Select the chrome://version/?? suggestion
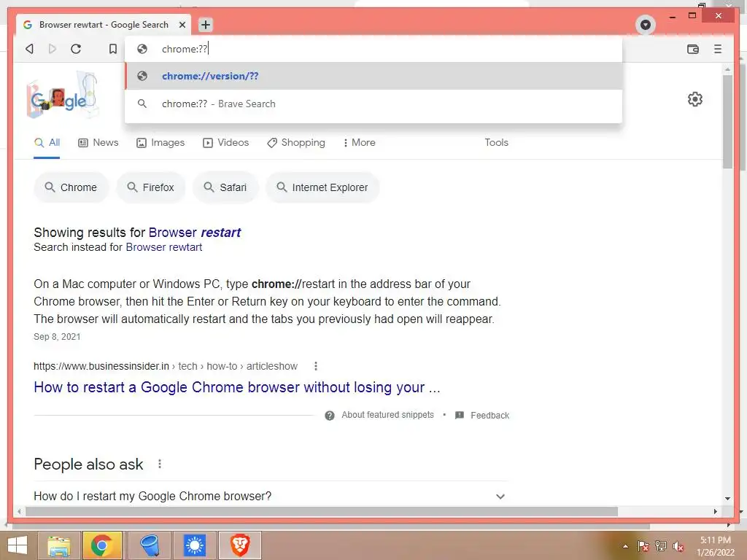This screenshot has height=560, width=747. tap(373, 76)
